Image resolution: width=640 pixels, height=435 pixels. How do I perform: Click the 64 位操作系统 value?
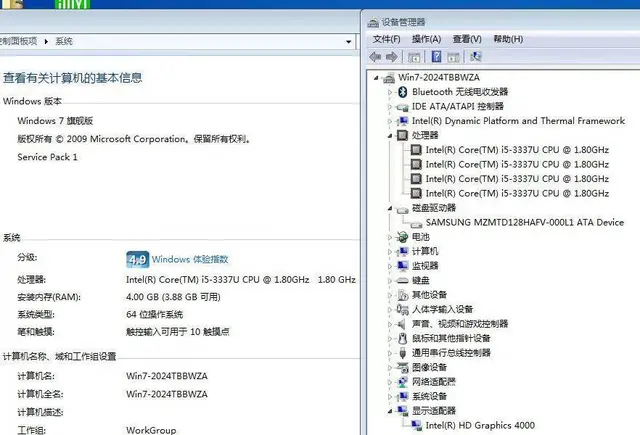pos(154,314)
